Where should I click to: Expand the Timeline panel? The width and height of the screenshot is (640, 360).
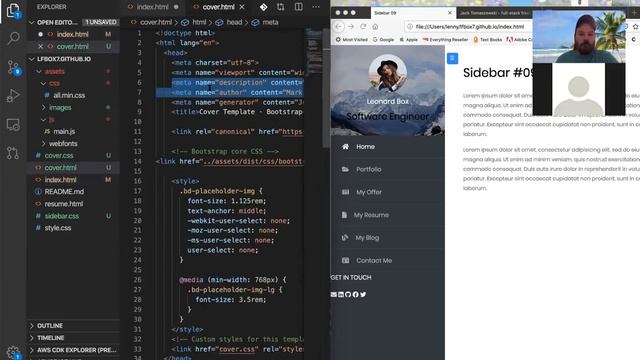coord(51,338)
